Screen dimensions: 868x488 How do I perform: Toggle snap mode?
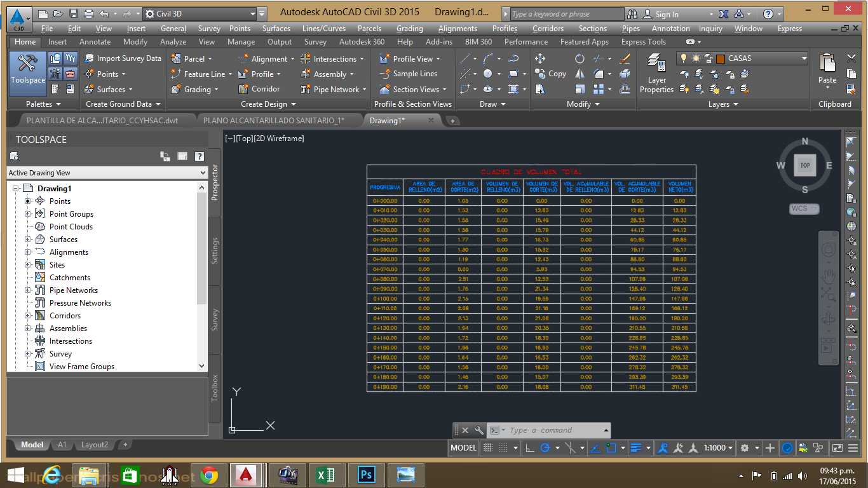pyautogui.click(x=503, y=448)
